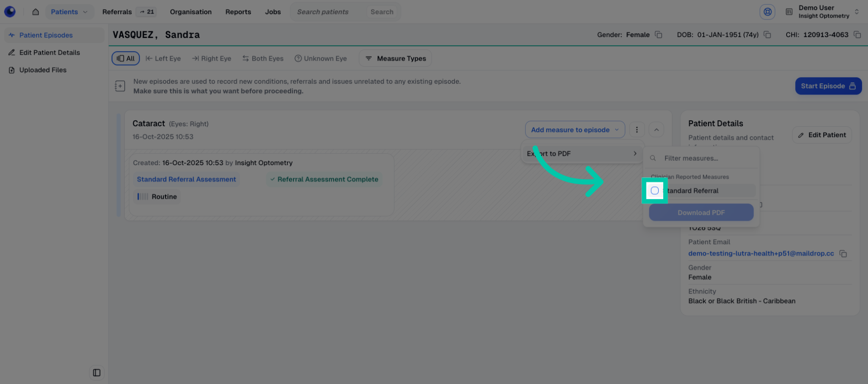Tick the Standard Referral checkbox

655,191
